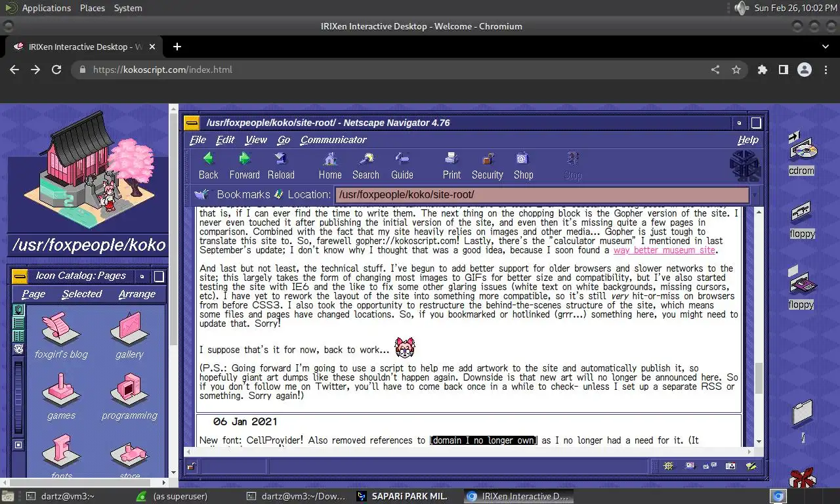Click the Back arrow in Netscape toolbar
The image size is (840, 504).
(x=209, y=159)
